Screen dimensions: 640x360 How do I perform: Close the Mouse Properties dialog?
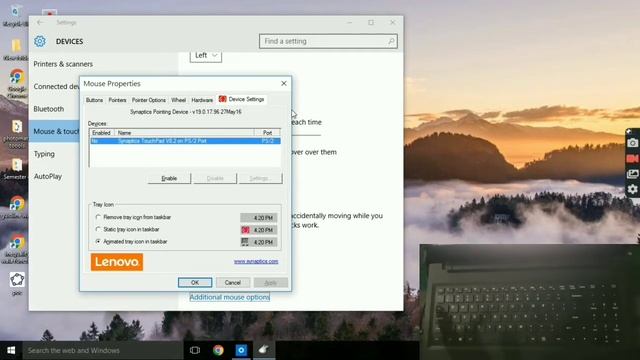pyautogui.click(x=284, y=83)
